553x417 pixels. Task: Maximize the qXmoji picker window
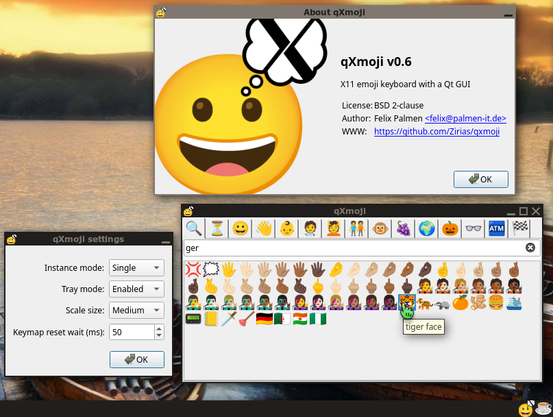pos(524,211)
